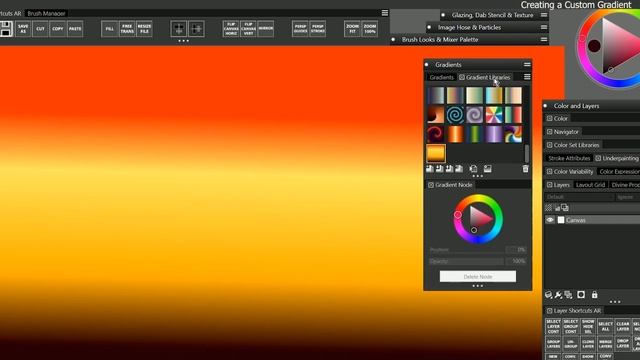Select the purple-gray spiral gradient thumbnail
The width and height of the screenshot is (640, 360).
[474, 115]
